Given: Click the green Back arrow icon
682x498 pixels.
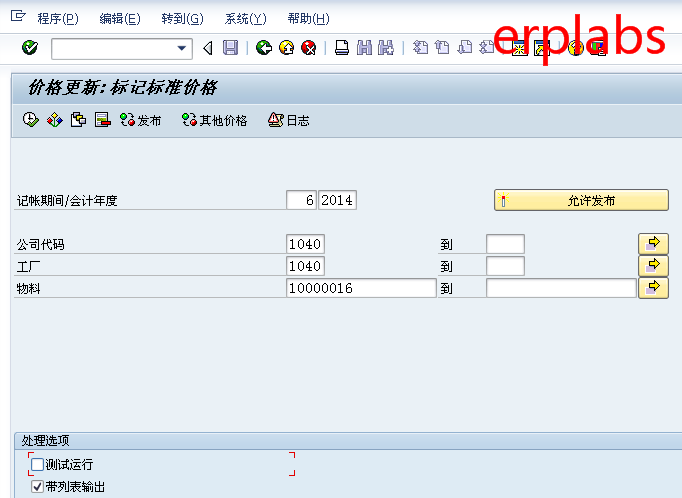Looking at the screenshot, I should pyautogui.click(x=264, y=47).
